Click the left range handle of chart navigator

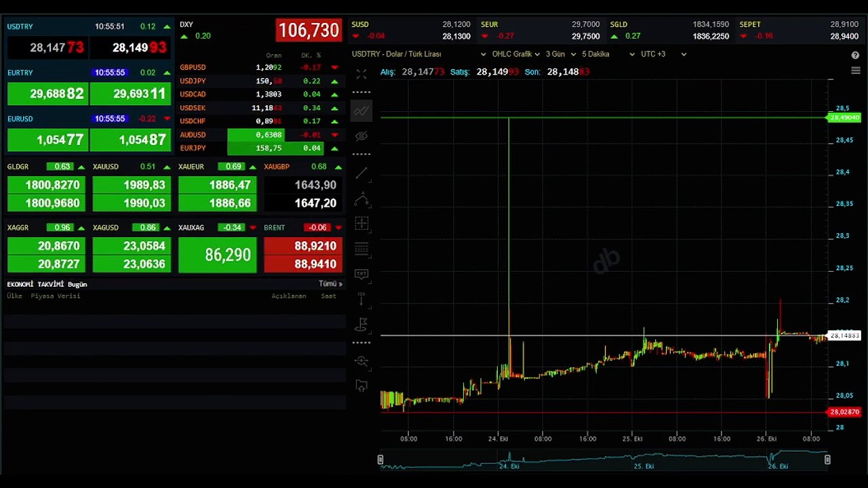coord(380,460)
